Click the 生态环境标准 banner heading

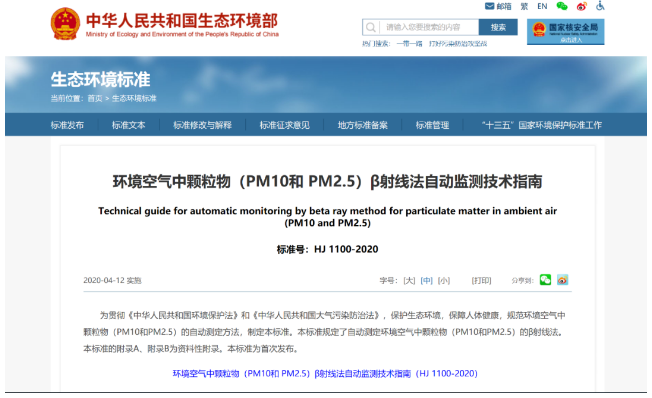100,79
